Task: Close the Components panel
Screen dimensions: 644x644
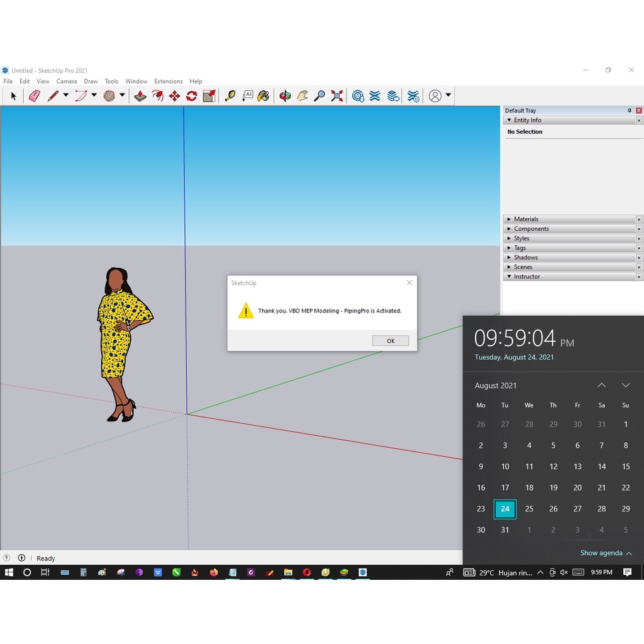Action: (x=639, y=229)
